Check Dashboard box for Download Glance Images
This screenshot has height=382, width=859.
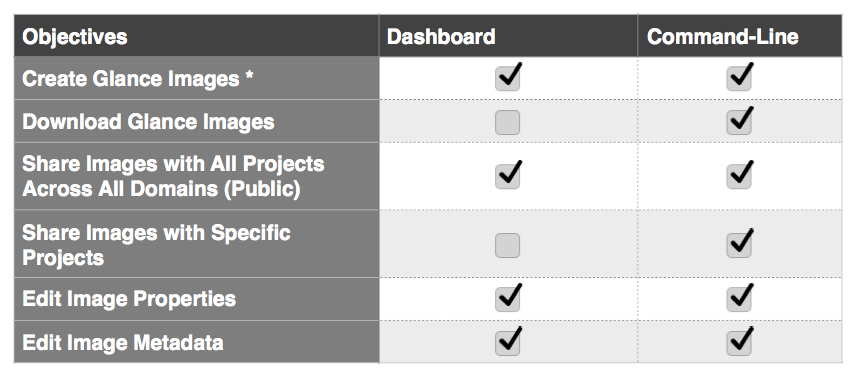(x=507, y=123)
